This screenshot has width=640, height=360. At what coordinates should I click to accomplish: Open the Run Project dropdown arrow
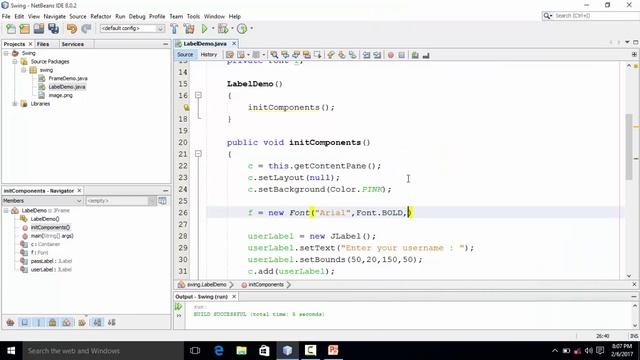point(213,29)
